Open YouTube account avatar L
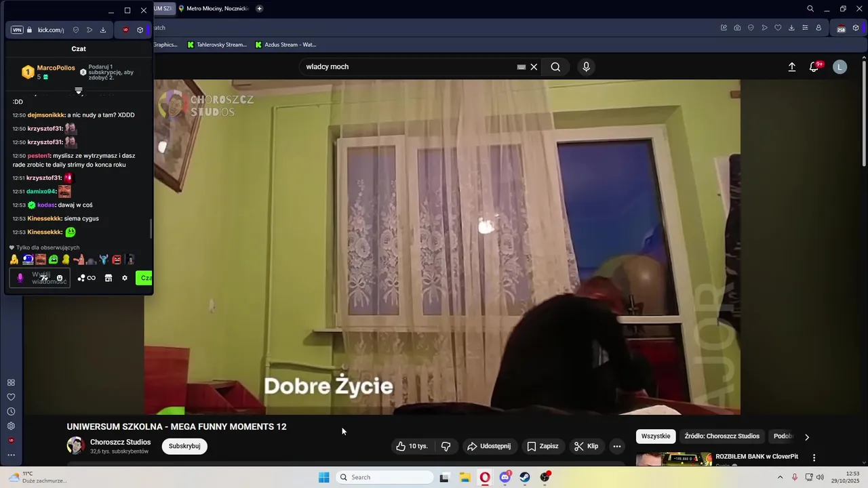This screenshot has height=488, width=868. pyautogui.click(x=840, y=66)
